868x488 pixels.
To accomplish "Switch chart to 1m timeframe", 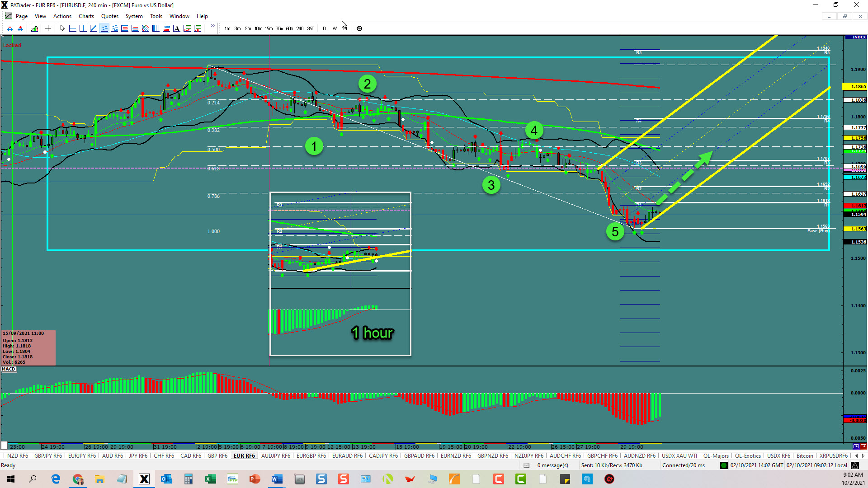I will click(x=227, y=28).
